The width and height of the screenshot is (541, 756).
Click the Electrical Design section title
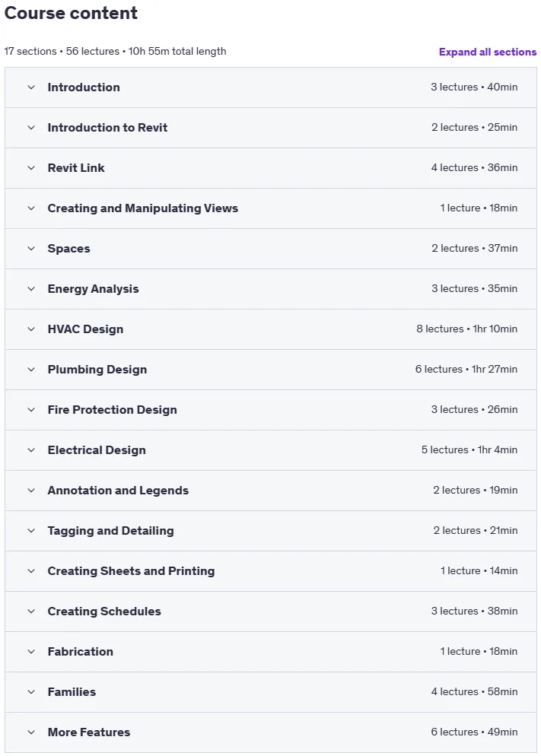tap(97, 449)
